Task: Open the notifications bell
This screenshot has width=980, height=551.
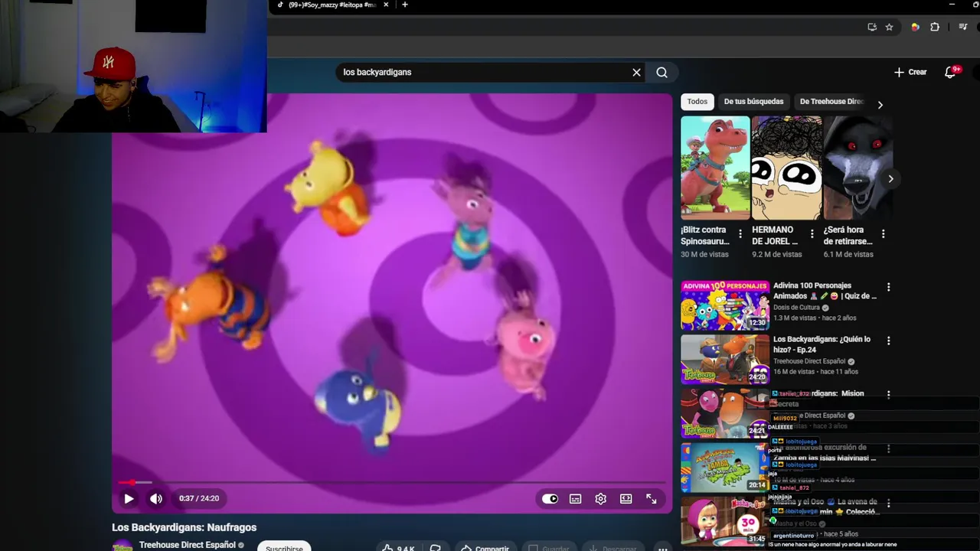Action: pyautogui.click(x=951, y=72)
